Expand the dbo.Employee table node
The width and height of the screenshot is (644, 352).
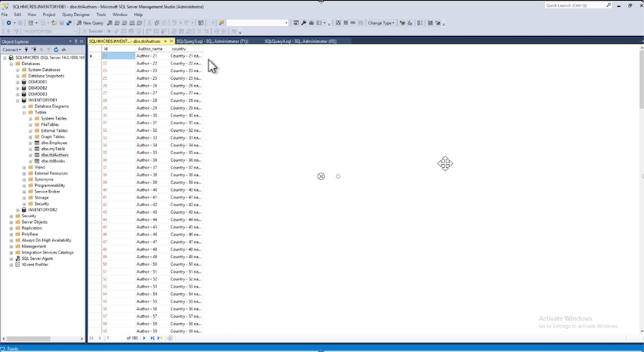coord(31,143)
